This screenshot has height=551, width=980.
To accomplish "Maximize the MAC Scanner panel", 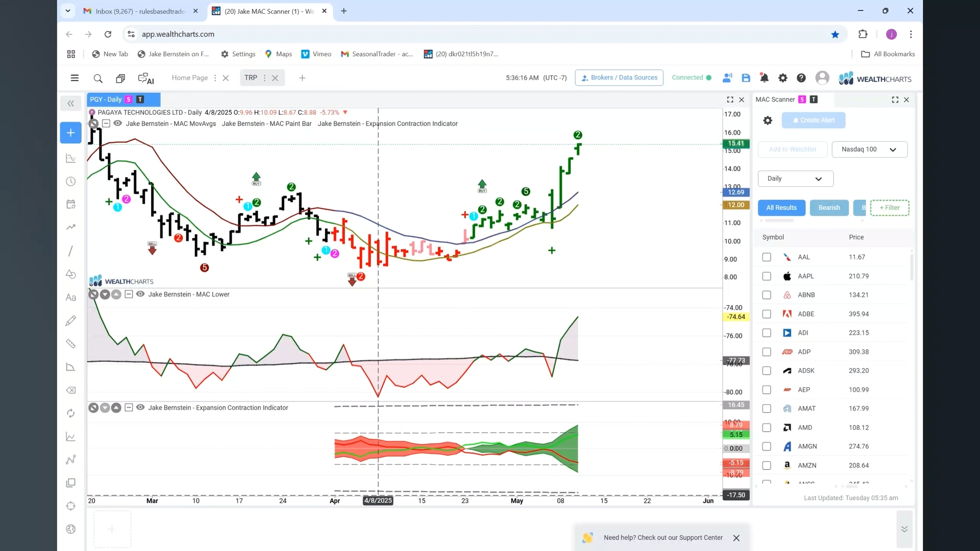I will (x=895, y=100).
